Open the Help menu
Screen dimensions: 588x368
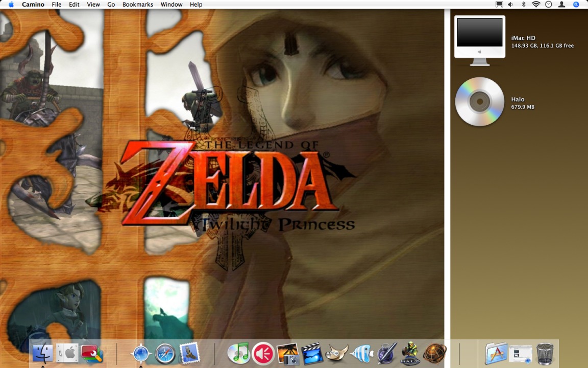click(196, 5)
